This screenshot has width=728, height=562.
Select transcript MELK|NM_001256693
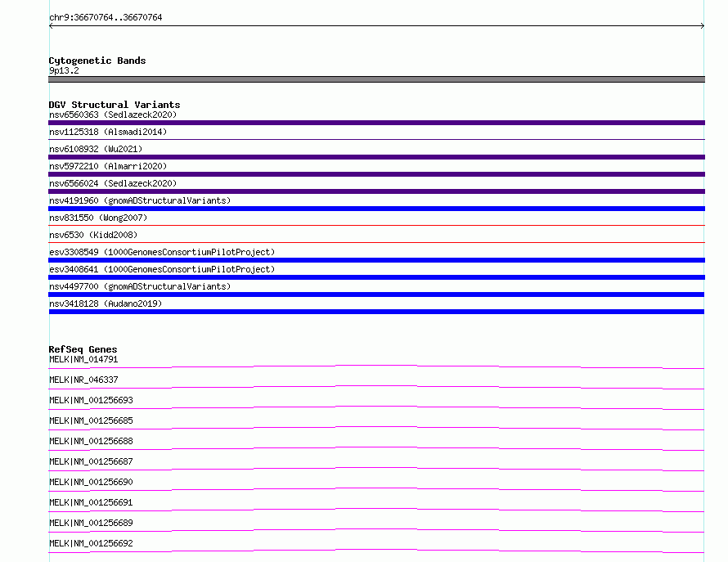click(91, 400)
